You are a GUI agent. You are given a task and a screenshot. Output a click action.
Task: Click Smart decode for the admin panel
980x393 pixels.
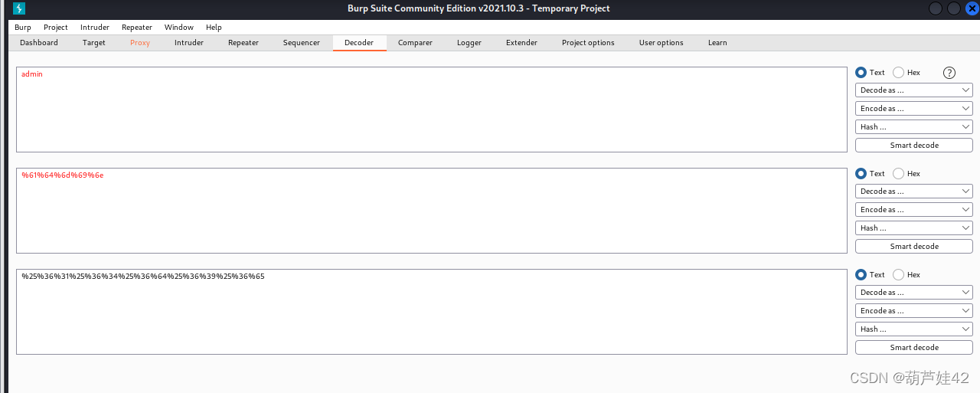[914, 146]
